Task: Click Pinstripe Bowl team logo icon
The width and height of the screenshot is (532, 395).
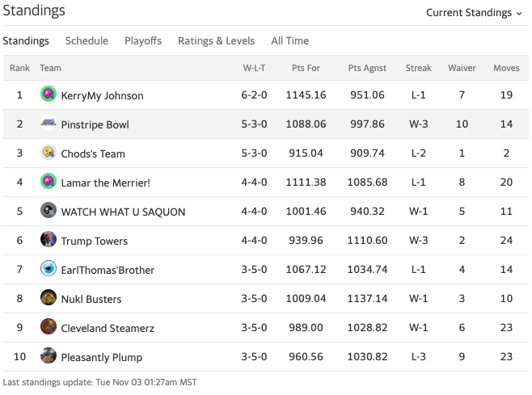Action: tap(49, 124)
